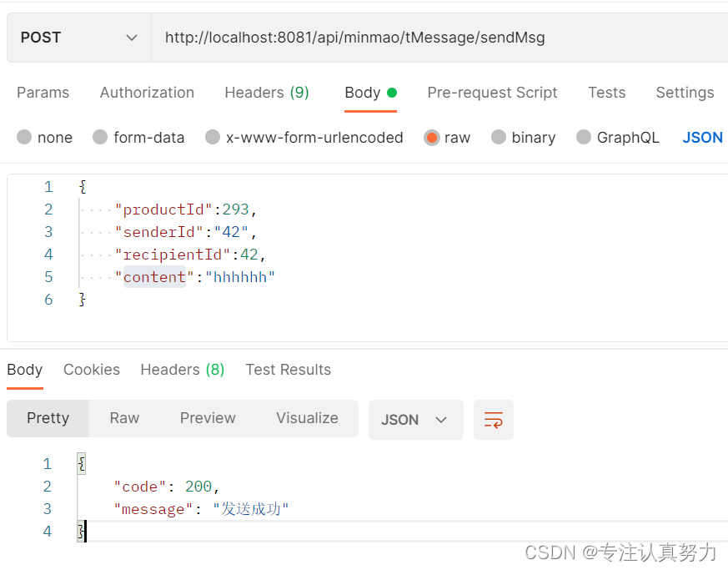Switch to the Preview response view
Screen dimensions: 728x570
point(208,418)
